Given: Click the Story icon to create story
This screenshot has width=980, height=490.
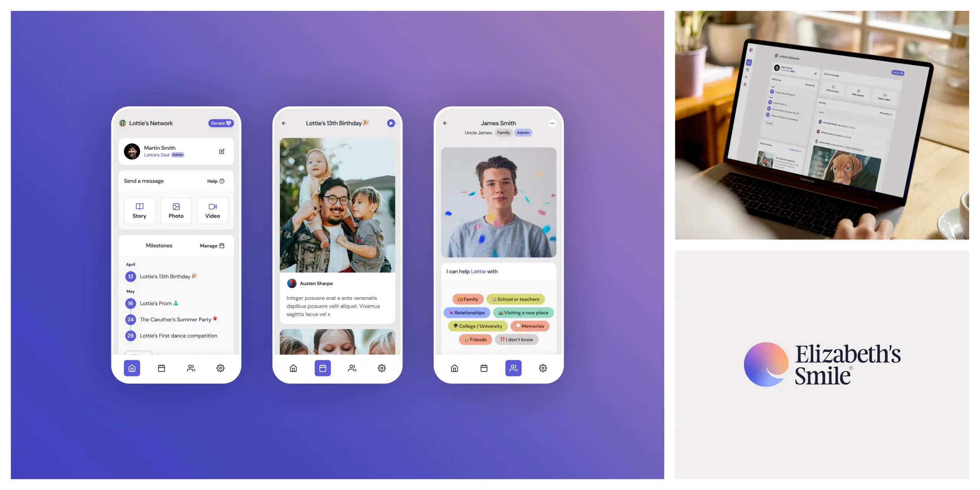Looking at the screenshot, I should (x=139, y=209).
